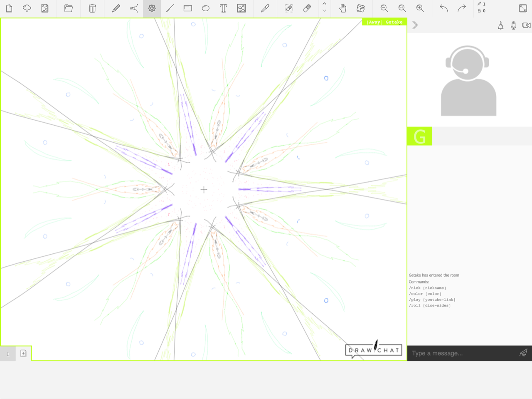Viewport: 532px width, 399px height.
Task: Click the 'Commands:' chat line
Action: 419,282
